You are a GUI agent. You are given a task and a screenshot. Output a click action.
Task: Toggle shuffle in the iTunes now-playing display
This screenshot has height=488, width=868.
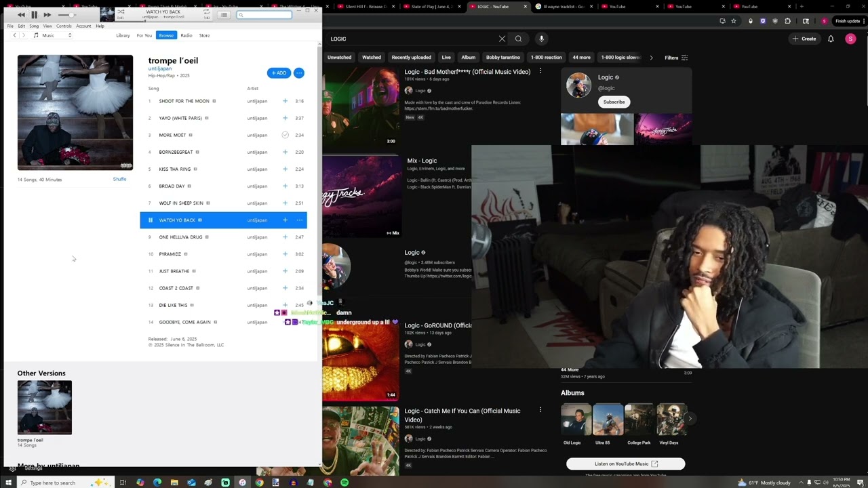tap(121, 12)
